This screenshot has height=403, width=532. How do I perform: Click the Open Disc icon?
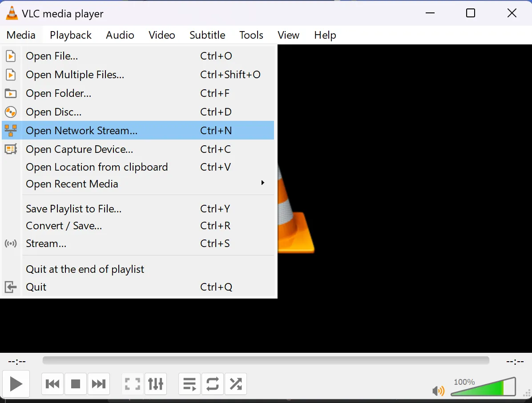[11, 112]
